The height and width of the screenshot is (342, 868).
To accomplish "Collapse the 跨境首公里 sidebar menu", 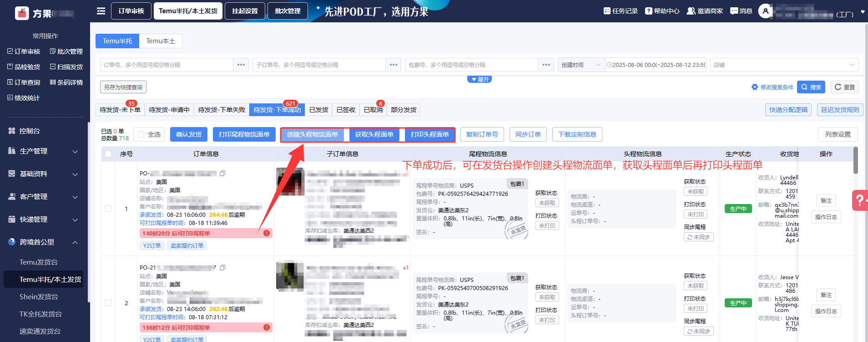I will pos(43,242).
